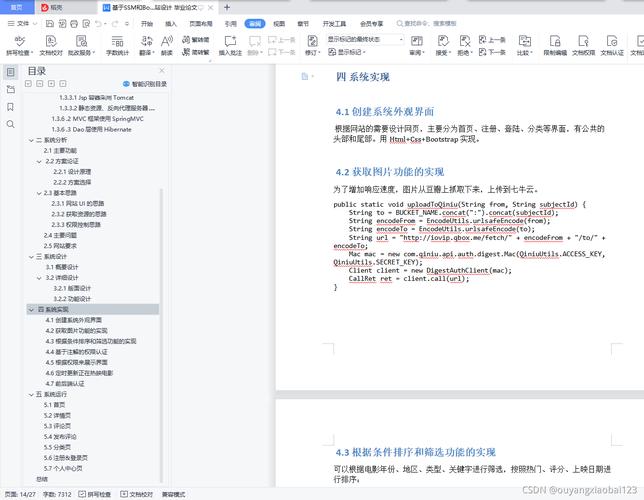644x500 pixels.
Task: Convert simplified to traditional (简转繁)
Action: pyautogui.click(x=196, y=52)
